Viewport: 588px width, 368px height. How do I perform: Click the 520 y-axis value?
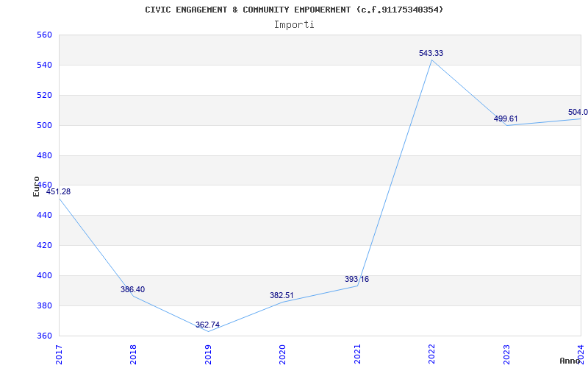(x=44, y=96)
